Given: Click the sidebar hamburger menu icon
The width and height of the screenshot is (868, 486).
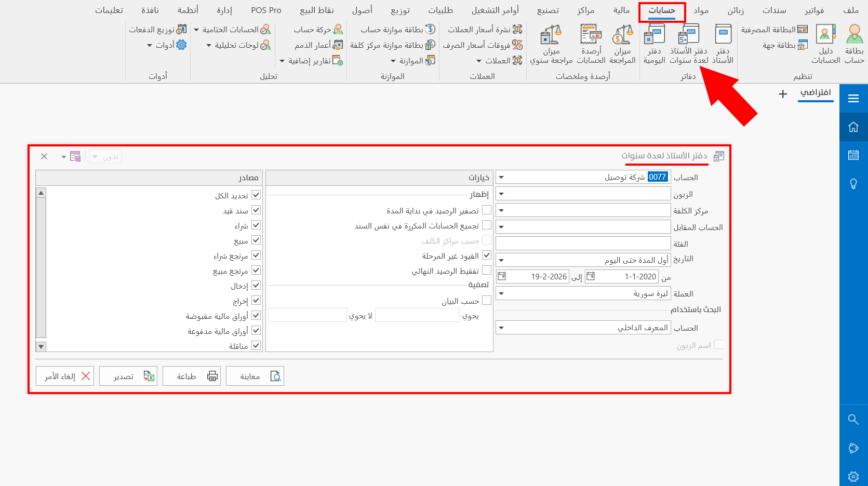Looking at the screenshot, I should point(853,98).
